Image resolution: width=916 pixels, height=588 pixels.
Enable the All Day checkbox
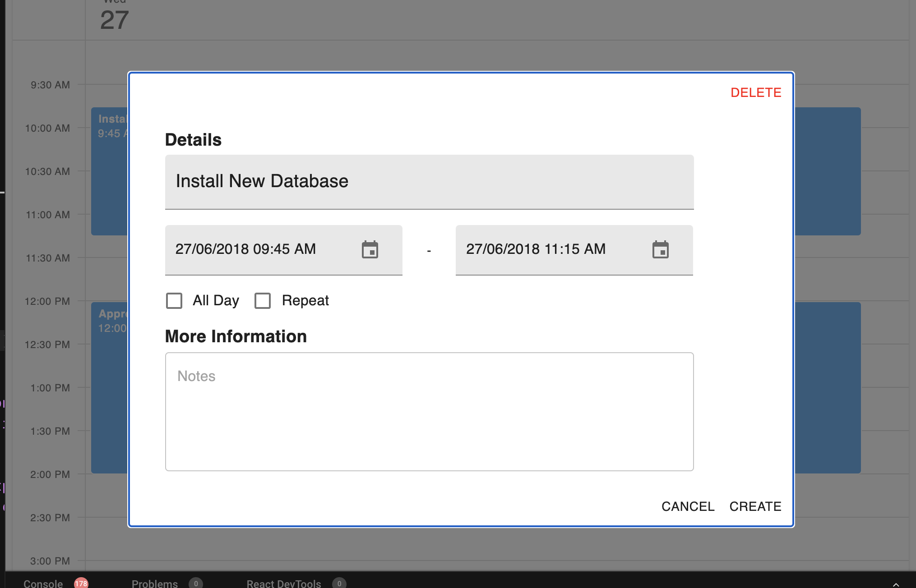click(174, 300)
